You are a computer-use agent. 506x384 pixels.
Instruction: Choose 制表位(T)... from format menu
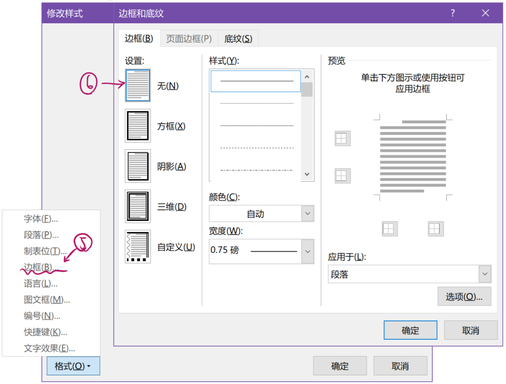(x=45, y=251)
